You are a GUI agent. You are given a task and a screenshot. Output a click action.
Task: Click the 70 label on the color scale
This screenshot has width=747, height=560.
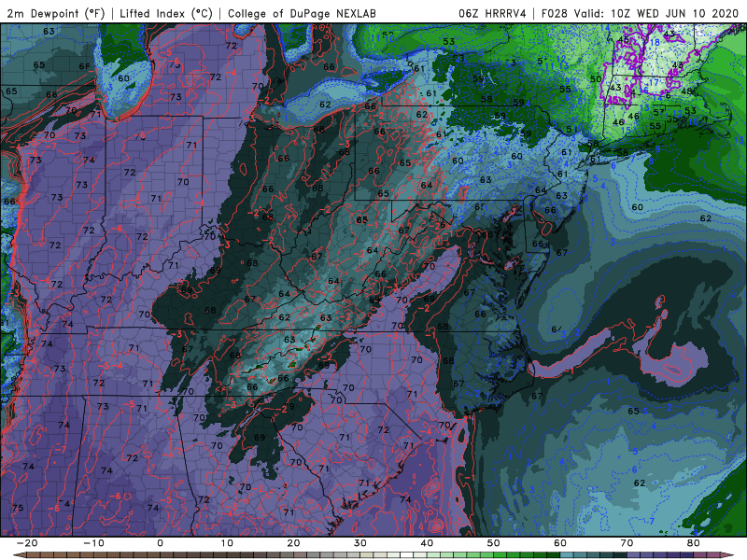(627, 543)
